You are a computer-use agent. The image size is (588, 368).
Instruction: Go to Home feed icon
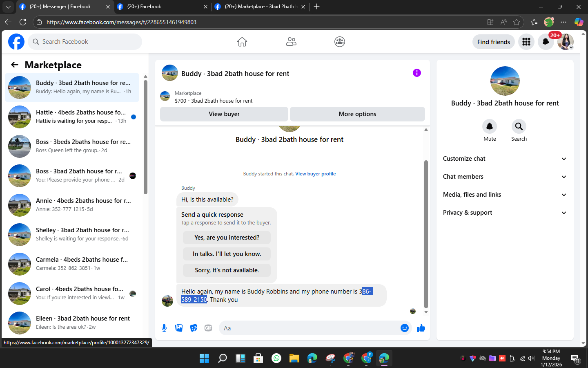242,42
